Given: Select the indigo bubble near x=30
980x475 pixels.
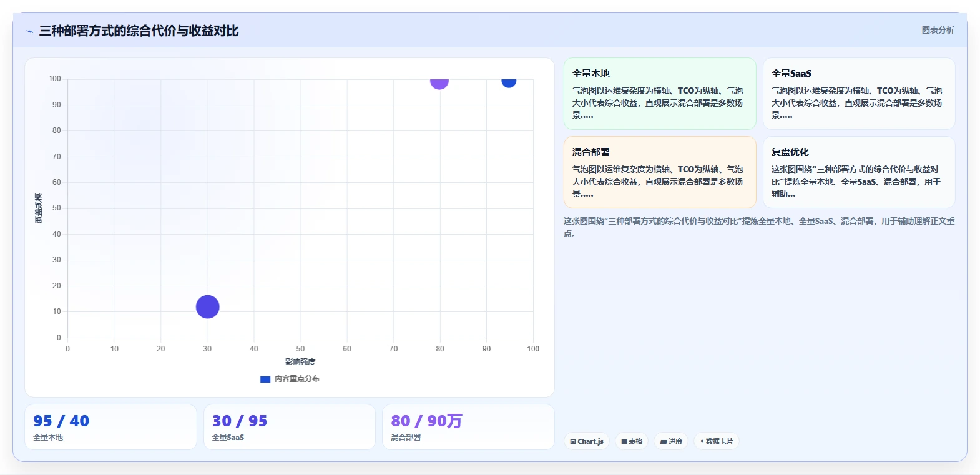Looking at the screenshot, I should [207, 306].
